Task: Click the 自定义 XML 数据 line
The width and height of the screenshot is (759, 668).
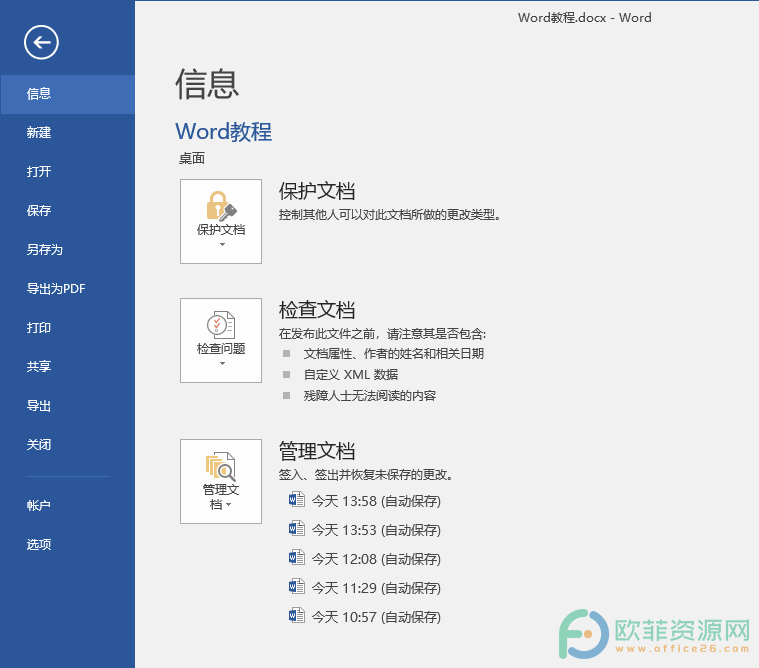Action: [x=351, y=375]
